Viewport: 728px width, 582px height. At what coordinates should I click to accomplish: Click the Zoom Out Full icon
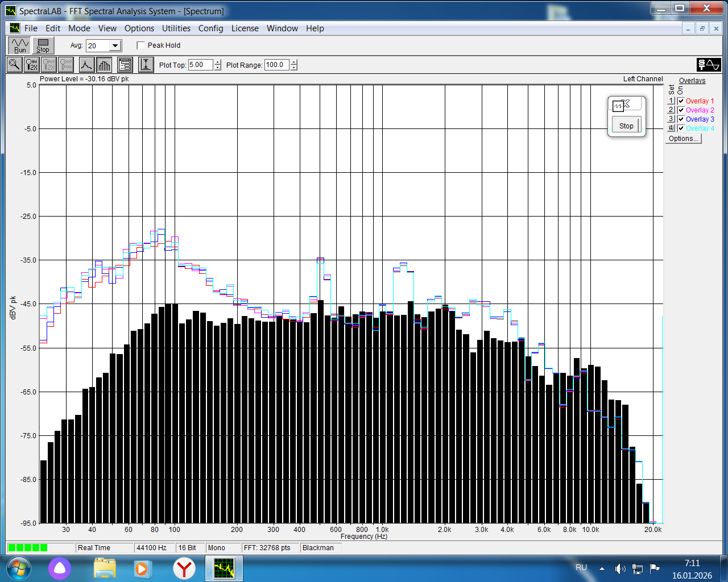pyautogui.click(x=67, y=65)
